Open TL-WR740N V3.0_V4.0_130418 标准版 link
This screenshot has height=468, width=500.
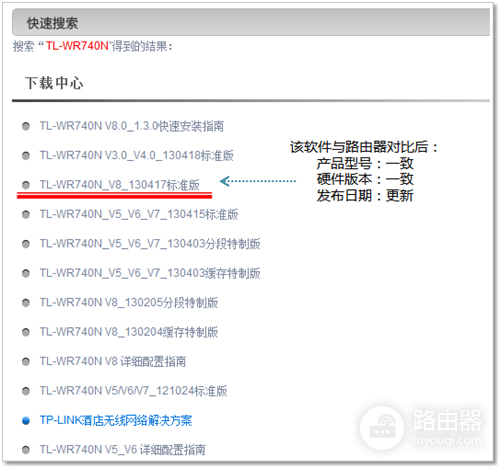[x=136, y=155]
